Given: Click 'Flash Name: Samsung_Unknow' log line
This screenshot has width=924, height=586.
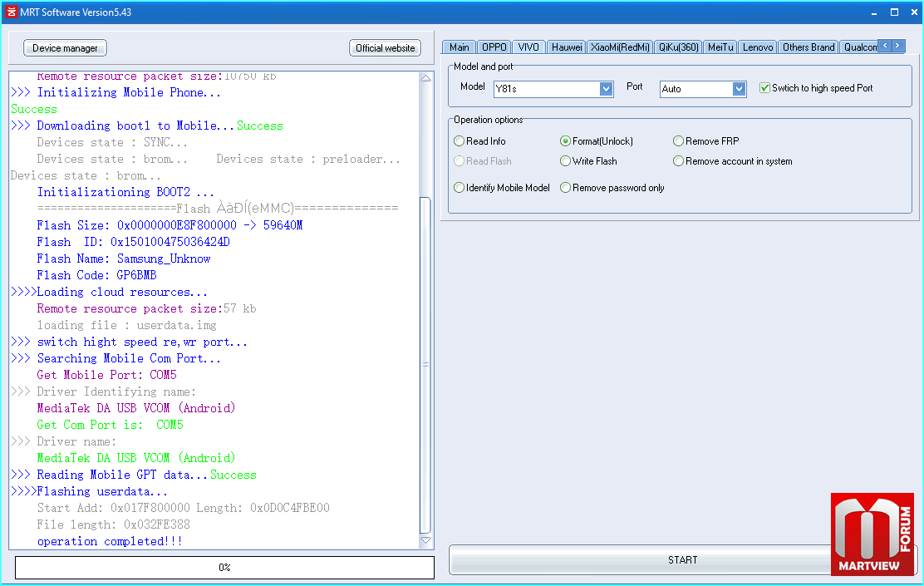Looking at the screenshot, I should [x=123, y=259].
